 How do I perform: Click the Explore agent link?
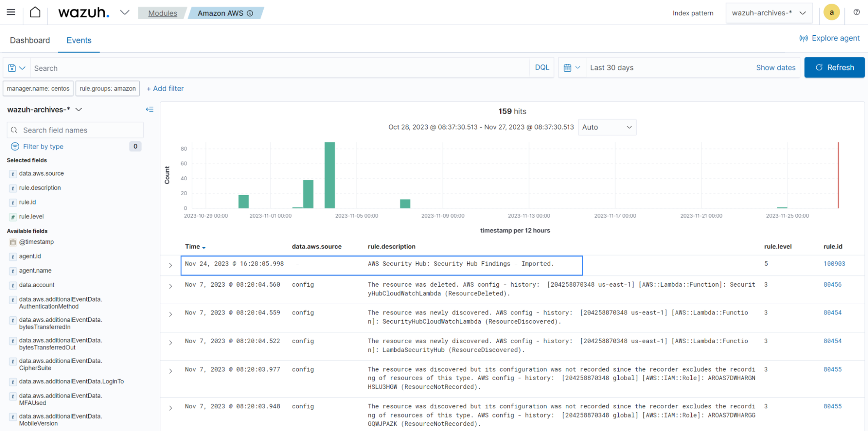835,38
